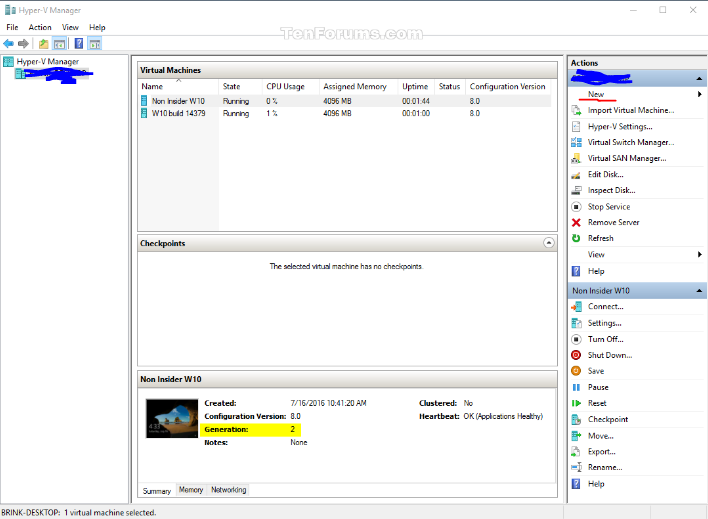The width and height of the screenshot is (708, 519).
Task: Click the Pause icon
Action: (576, 387)
